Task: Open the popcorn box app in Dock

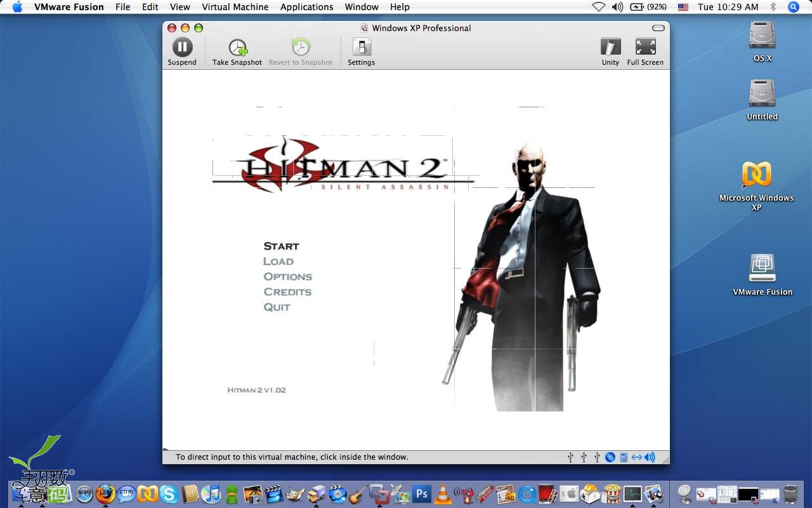Action: coord(612,493)
